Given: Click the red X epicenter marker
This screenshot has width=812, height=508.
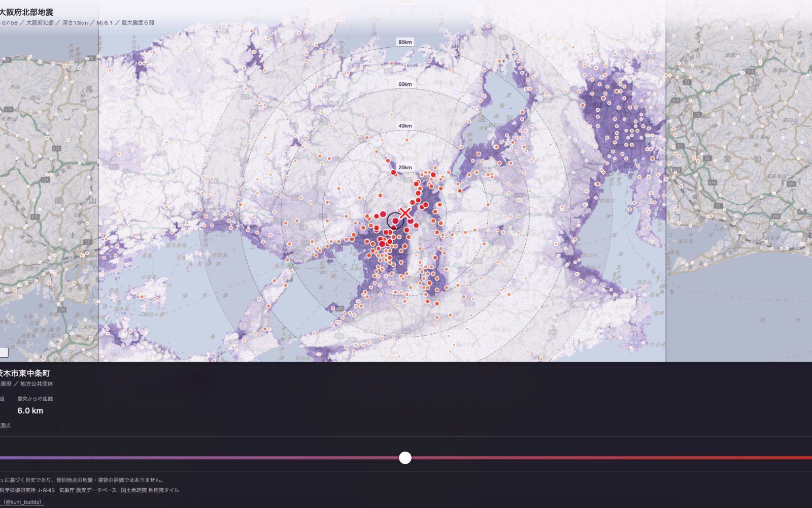Looking at the screenshot, I should [x=405, y=213].
